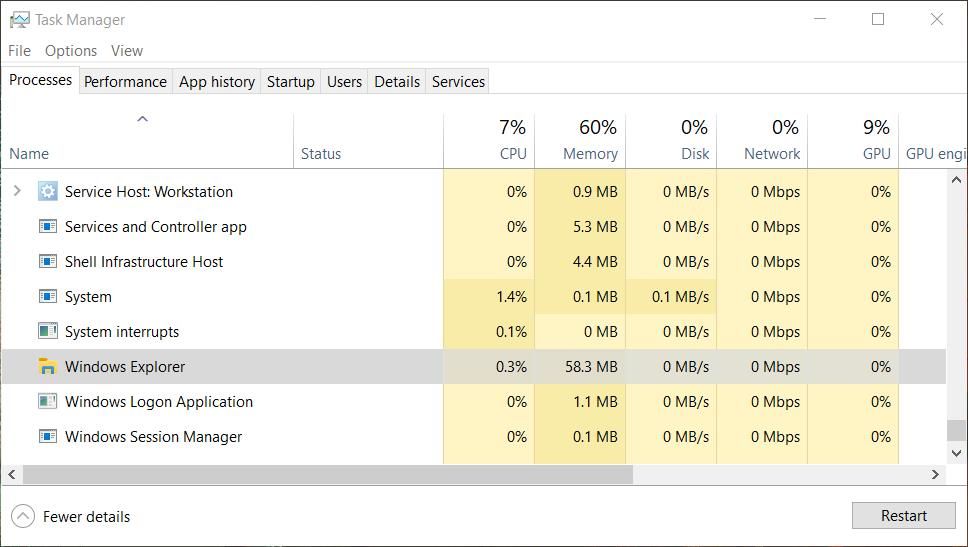The image size is (968, 547).
Task: Click the System interrupts icon
Action: [x=47, y=331]
